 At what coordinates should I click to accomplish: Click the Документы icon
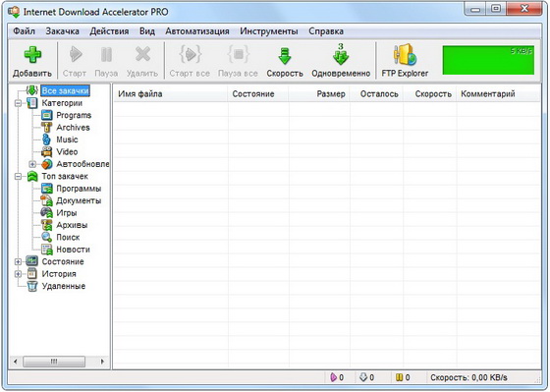click(x=47, y=200)
